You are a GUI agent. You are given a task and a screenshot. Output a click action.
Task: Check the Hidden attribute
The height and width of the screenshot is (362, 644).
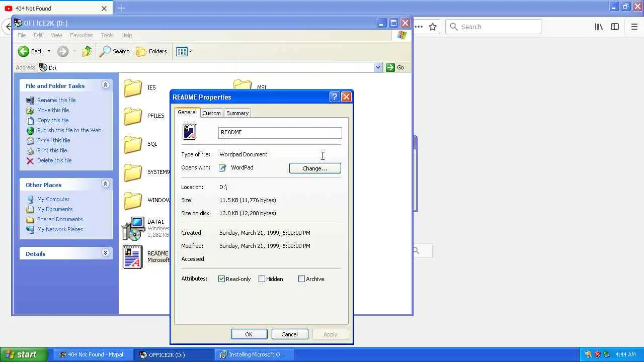click(x=262, y=279)
